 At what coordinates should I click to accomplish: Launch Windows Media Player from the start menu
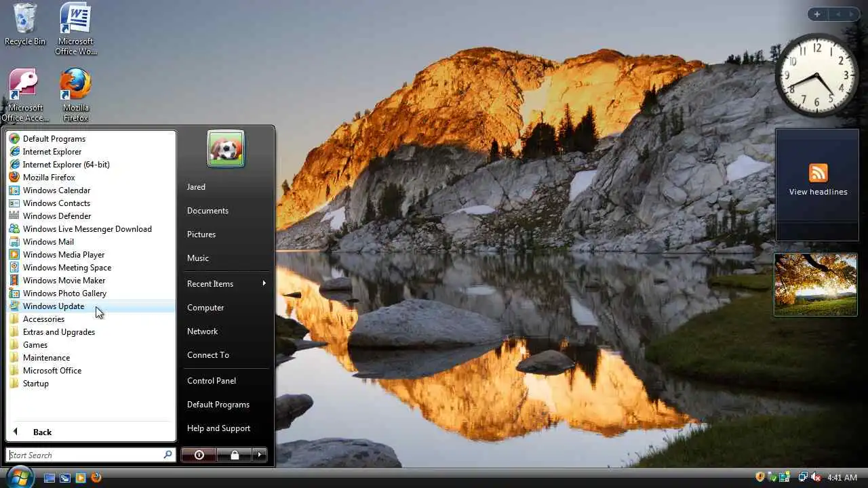point(91,255)
